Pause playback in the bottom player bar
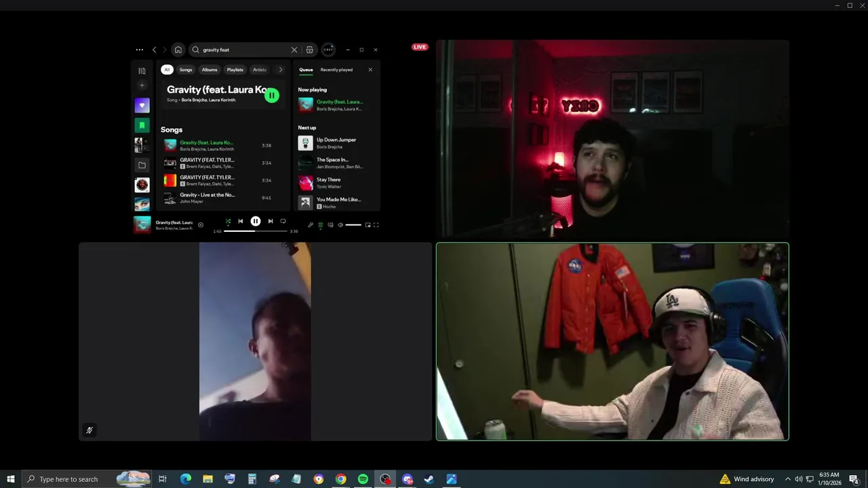Screen dimensions: 868x488 pyautogui.click(x=256, y=221)
